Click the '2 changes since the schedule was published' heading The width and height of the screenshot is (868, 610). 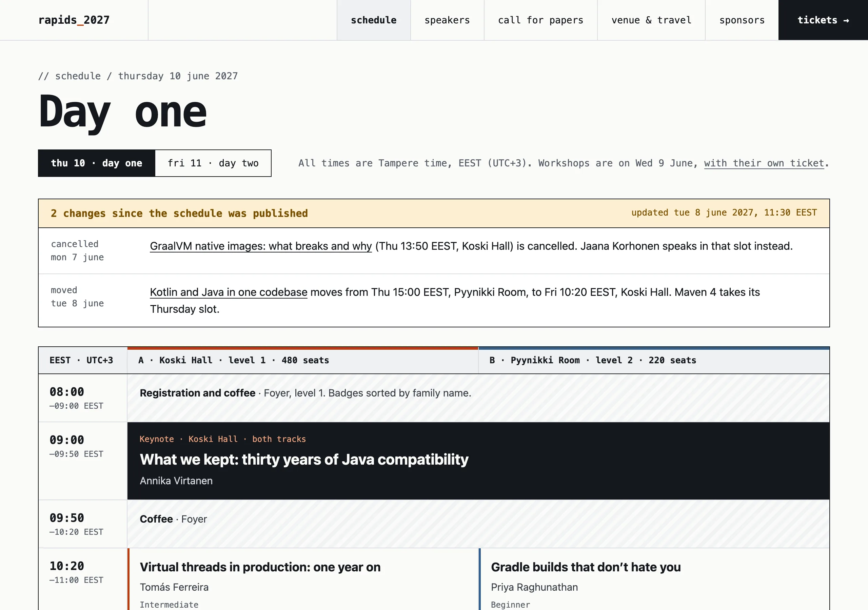[x=179, y=213]
